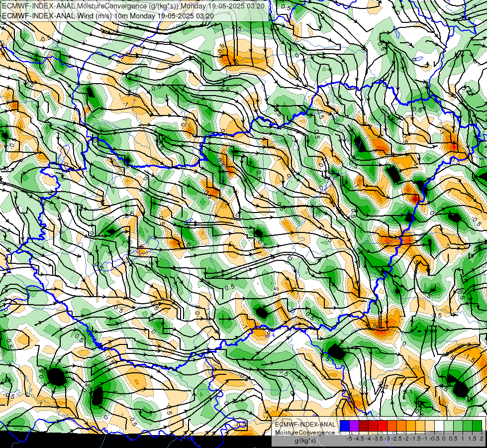Choose the darkest green legend swatch
The height and width of the screenshot is (448, 487).
(477, 426)
